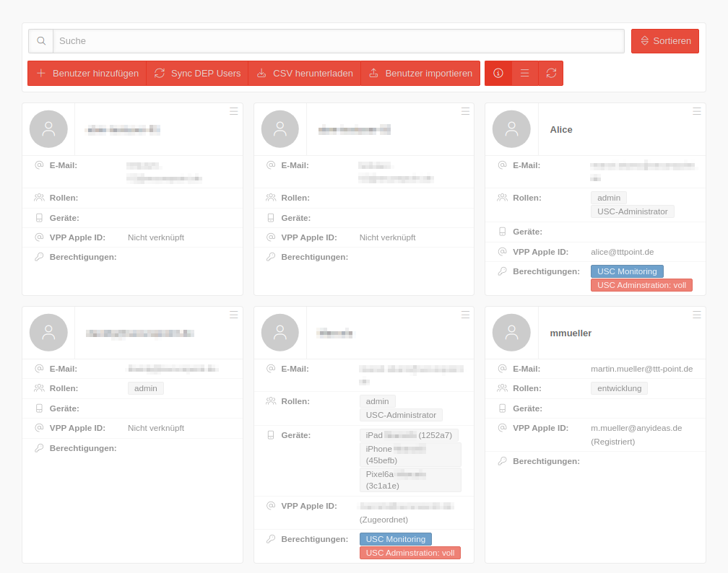The height and width of the screenshot is (573, 728).
Task: Click the Pixel6a device entry
Action: point(410,480)
